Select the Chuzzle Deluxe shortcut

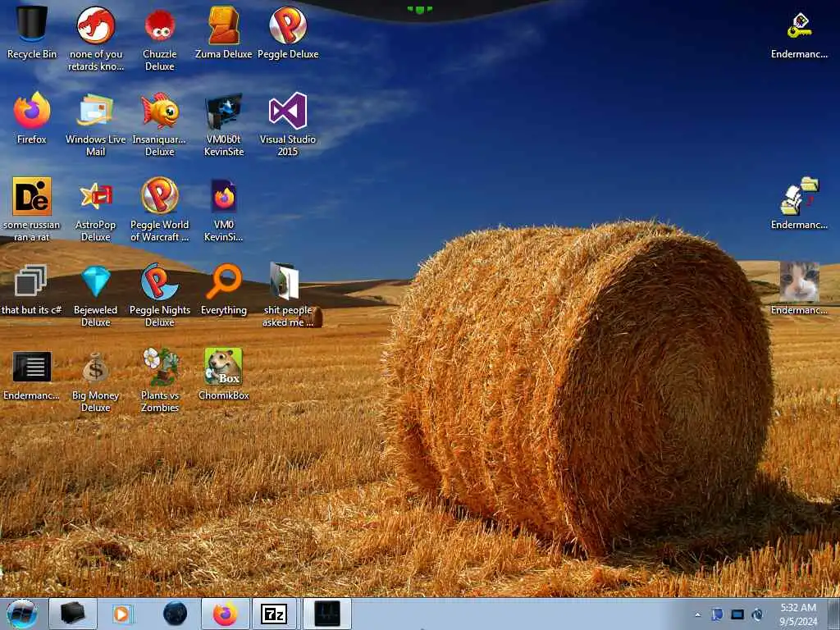point(160,38)
